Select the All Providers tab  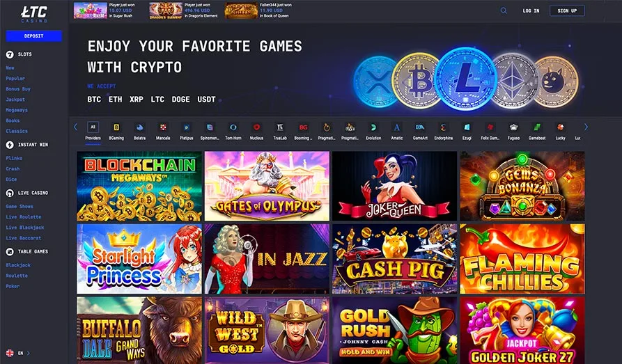[93, 132]
